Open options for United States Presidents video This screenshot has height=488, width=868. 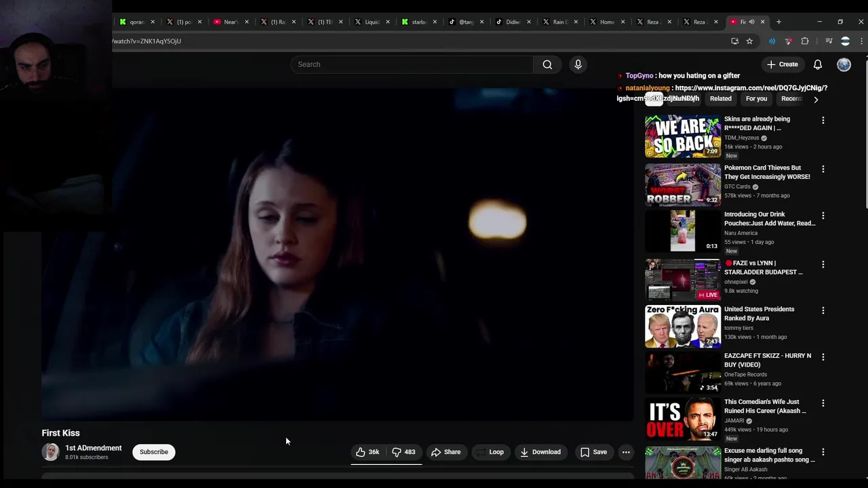[823, 310]
